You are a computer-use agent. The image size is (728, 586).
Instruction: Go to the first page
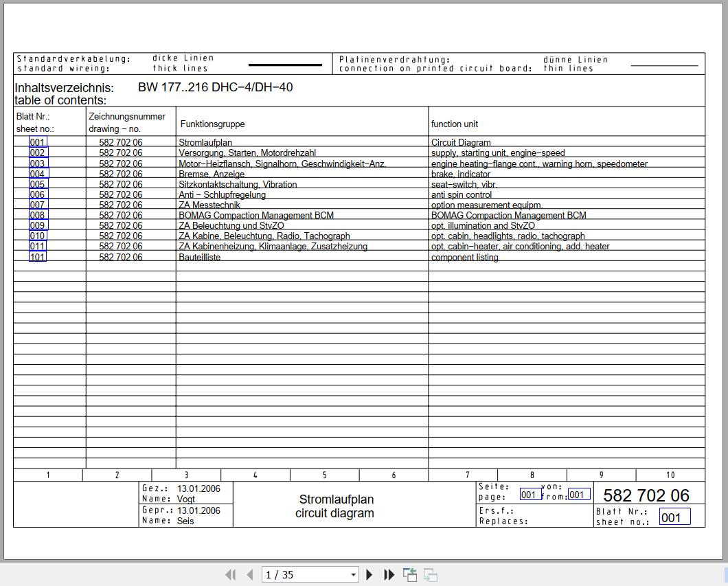point(230,575)
